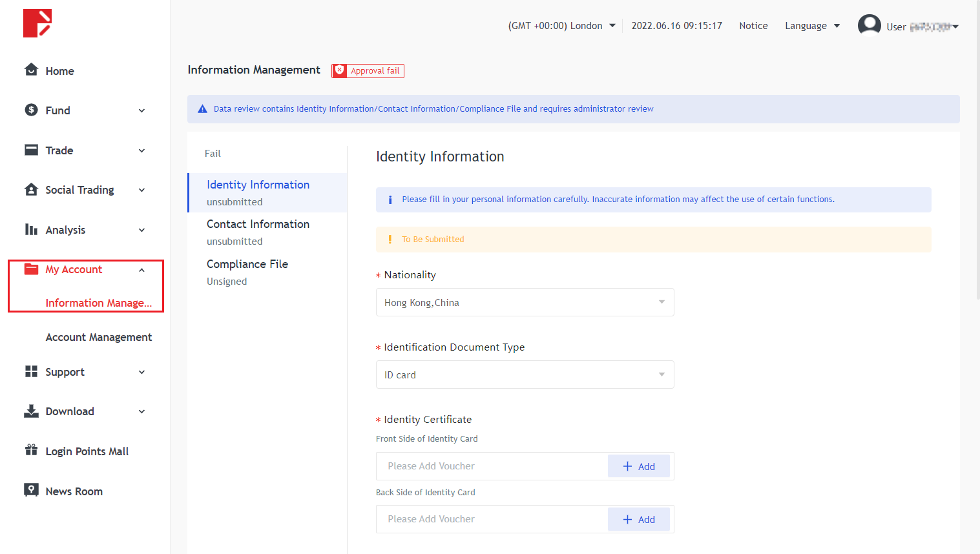
Task: Click the user avatar icon
Action: point(869,25)
